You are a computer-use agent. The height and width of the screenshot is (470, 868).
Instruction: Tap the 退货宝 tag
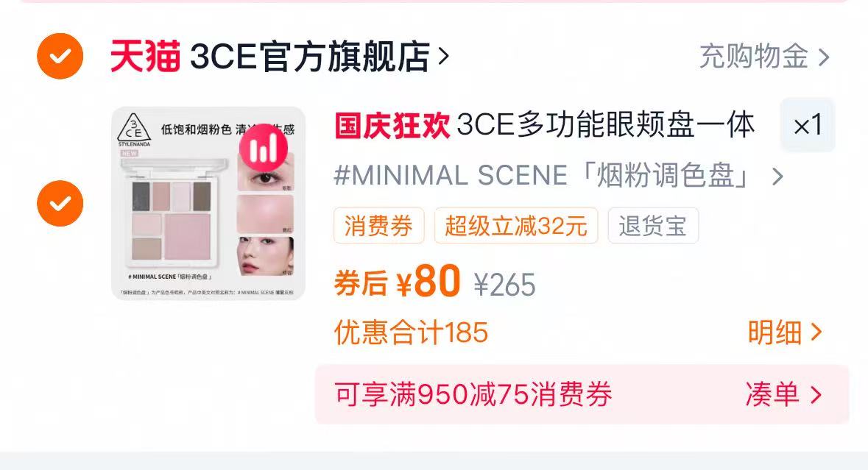pyautogui.click(x=653, y=226)
